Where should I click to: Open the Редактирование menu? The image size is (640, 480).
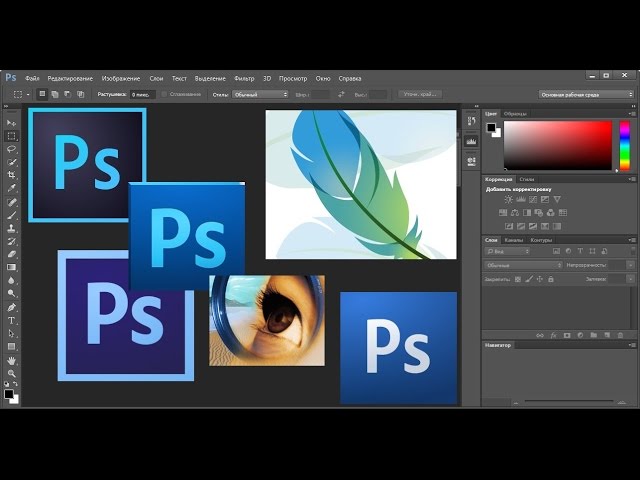(x=70, y=78)
